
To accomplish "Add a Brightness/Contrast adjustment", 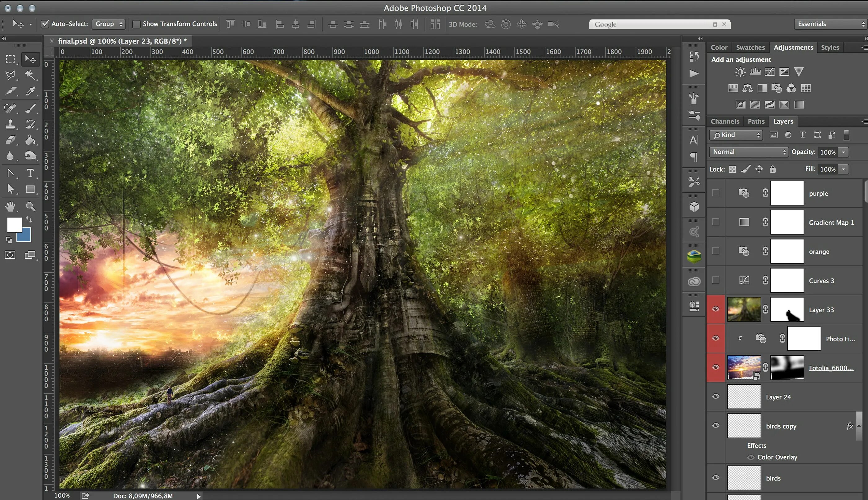I will tap(740, 72).
